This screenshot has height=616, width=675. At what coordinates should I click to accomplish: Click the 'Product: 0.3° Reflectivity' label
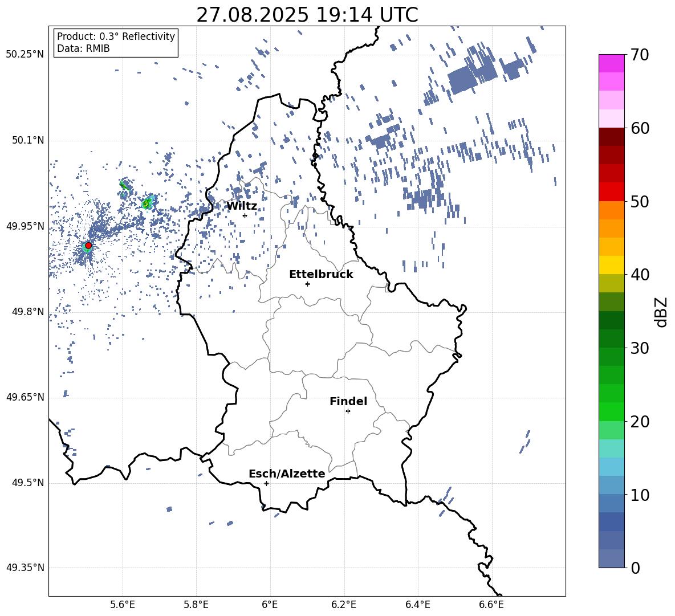pos(116,36)
